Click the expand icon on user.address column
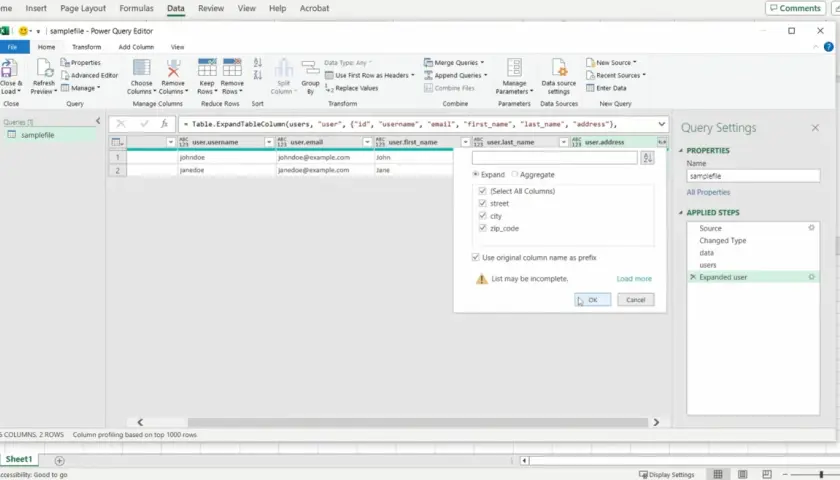This screenshot has width=840, height=480. click(x=662, y=142)
